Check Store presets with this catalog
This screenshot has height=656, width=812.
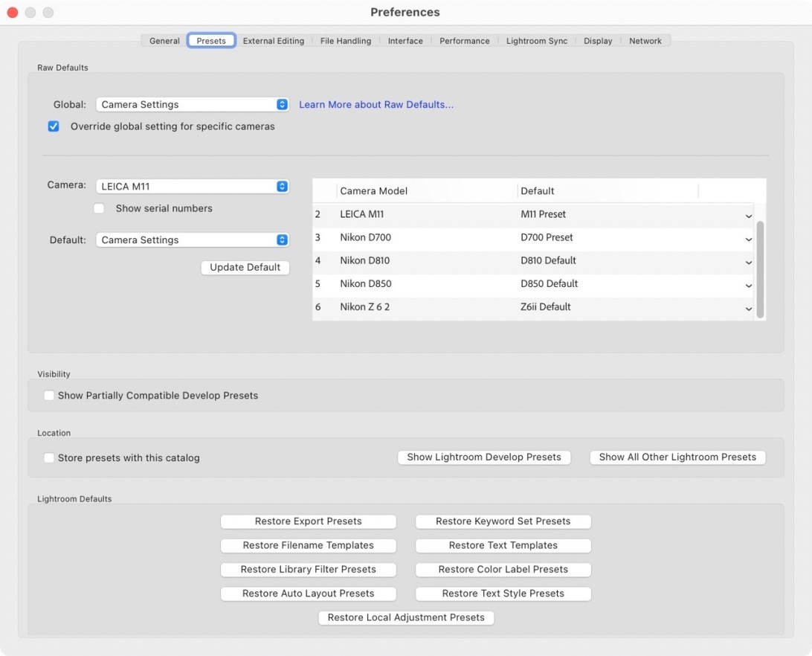click(x=49, y=458)
